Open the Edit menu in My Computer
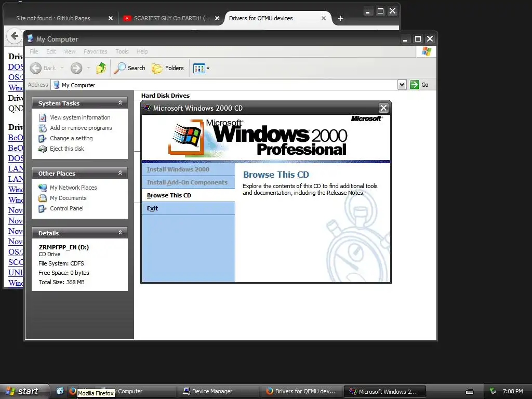Image resolution: width=532 pixels, height=399 pixels. 51,51
